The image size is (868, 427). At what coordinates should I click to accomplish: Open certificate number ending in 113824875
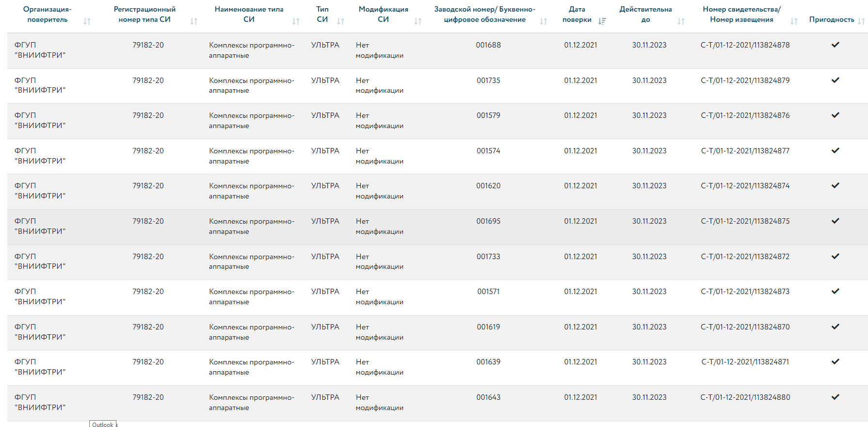[x=745, y=221]
